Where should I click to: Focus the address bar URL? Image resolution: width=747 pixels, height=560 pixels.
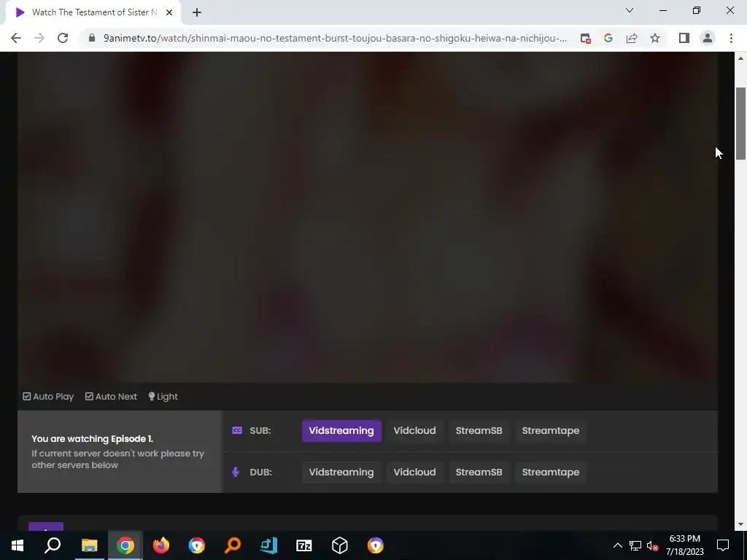pos(335,38)
